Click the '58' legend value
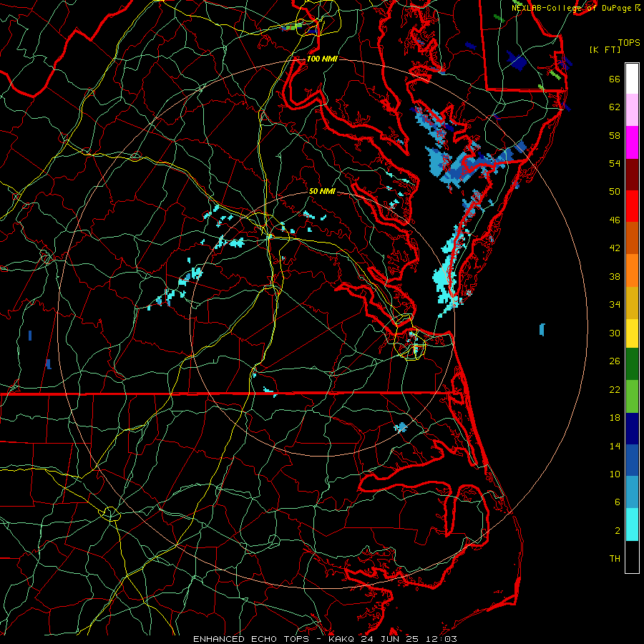644x644 pixels. pyautogui.click(x=615, y=135)
